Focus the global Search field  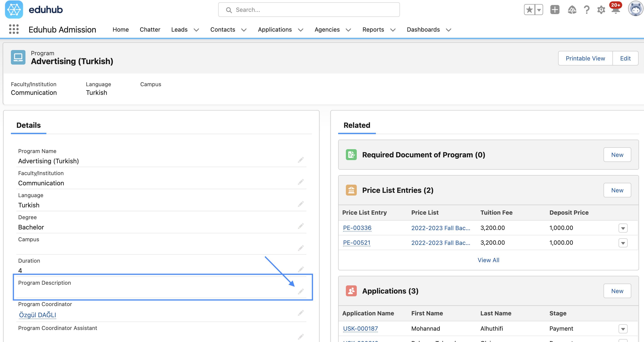click(x=309, y=10)
